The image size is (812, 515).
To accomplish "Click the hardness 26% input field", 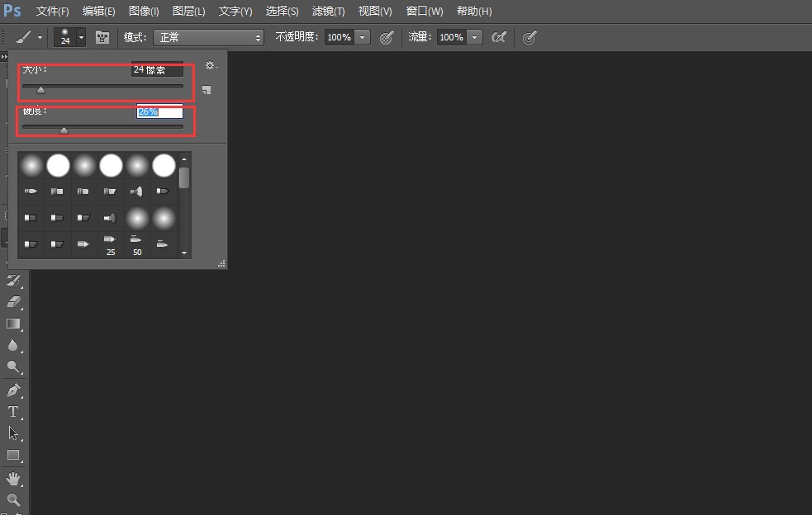I will tap(159, 111).
